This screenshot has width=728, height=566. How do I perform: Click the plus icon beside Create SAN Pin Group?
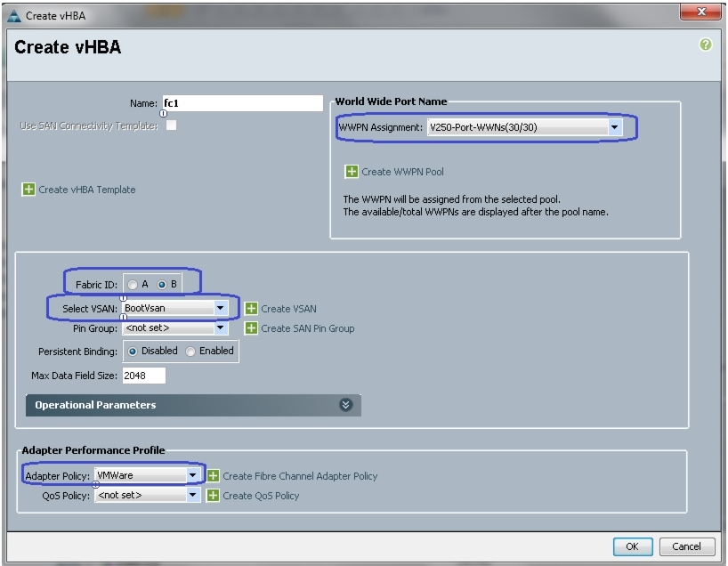[251, 328]
